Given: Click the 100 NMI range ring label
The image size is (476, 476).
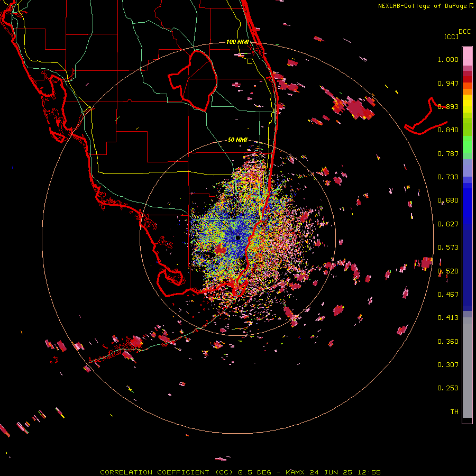Looking at the screenshot, I should point(237,42).
